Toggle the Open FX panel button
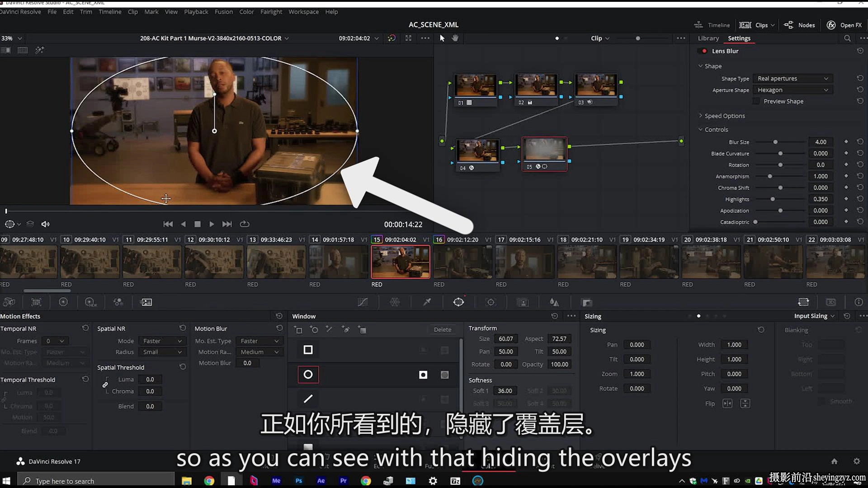The width and height of the screenshot is (868, 488). coord(844,25)
